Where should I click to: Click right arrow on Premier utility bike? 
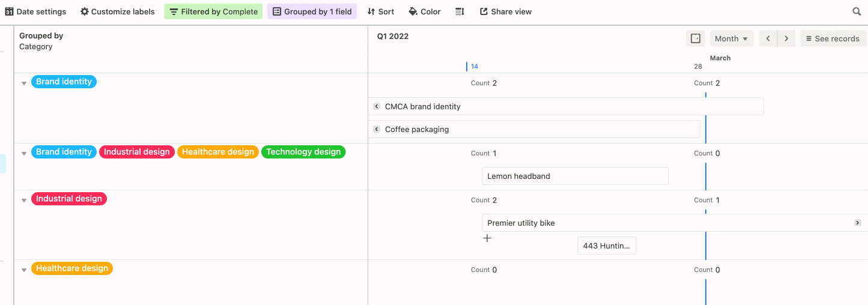858,223
